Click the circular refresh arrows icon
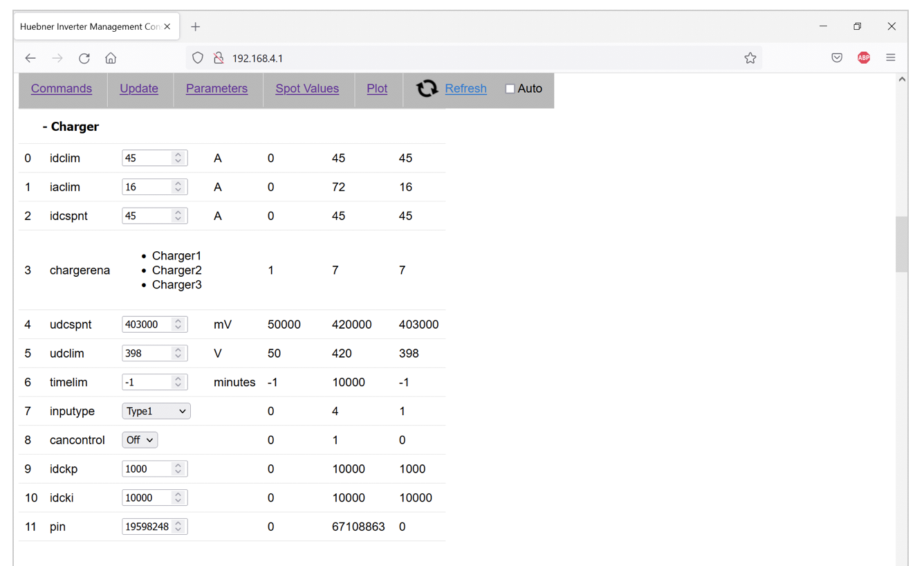924x566 pixels. point(427,89)
